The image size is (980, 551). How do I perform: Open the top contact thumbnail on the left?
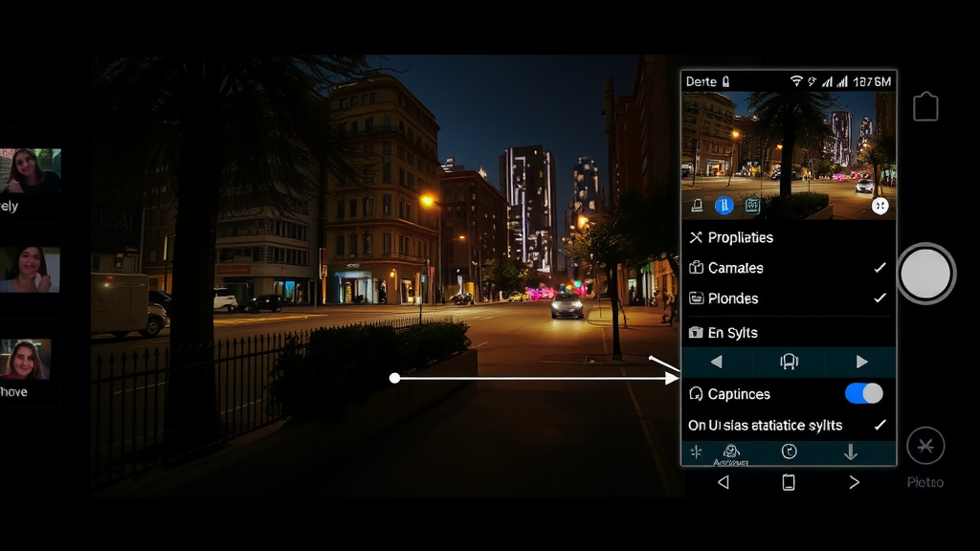31,171
